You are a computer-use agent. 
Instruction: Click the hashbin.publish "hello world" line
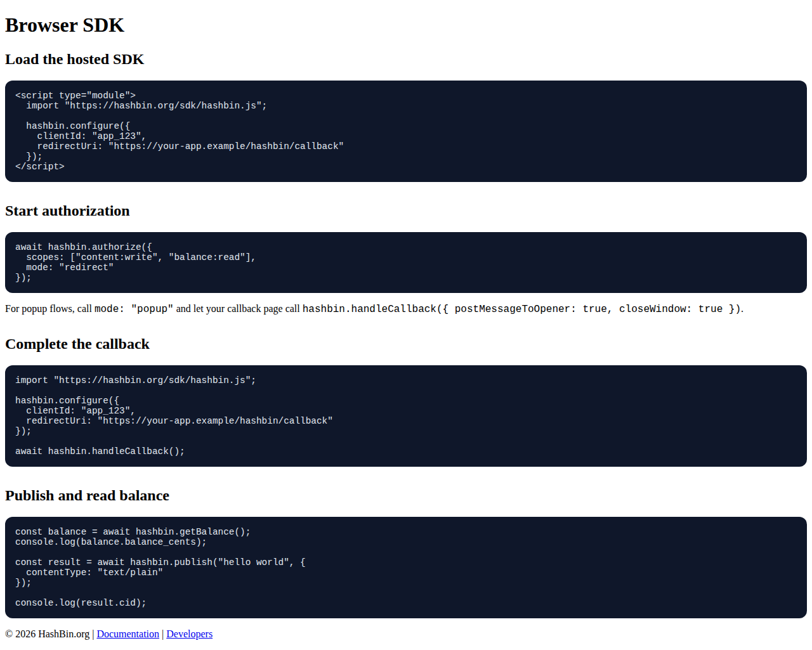click(160, 562)
